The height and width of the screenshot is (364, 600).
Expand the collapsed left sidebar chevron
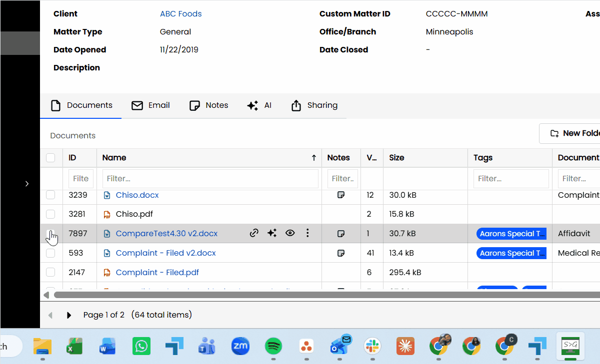click(27, 184)
